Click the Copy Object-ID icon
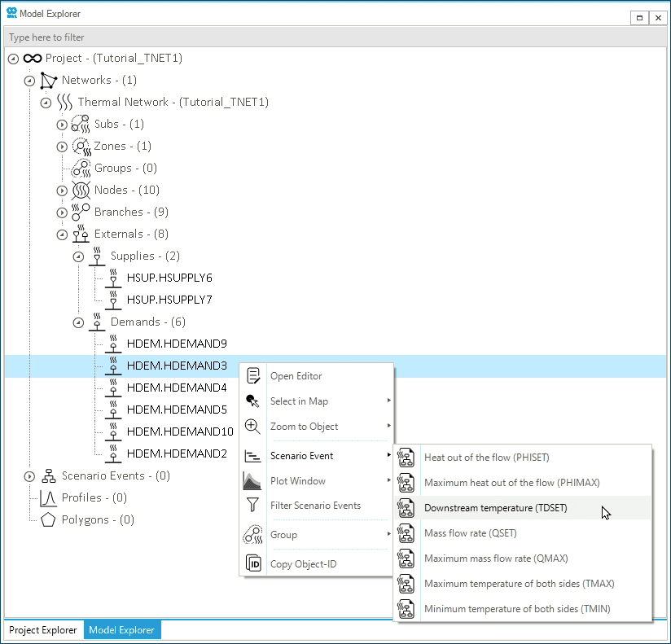The width and height of the screenshot is (671, 644). (253, 564)
